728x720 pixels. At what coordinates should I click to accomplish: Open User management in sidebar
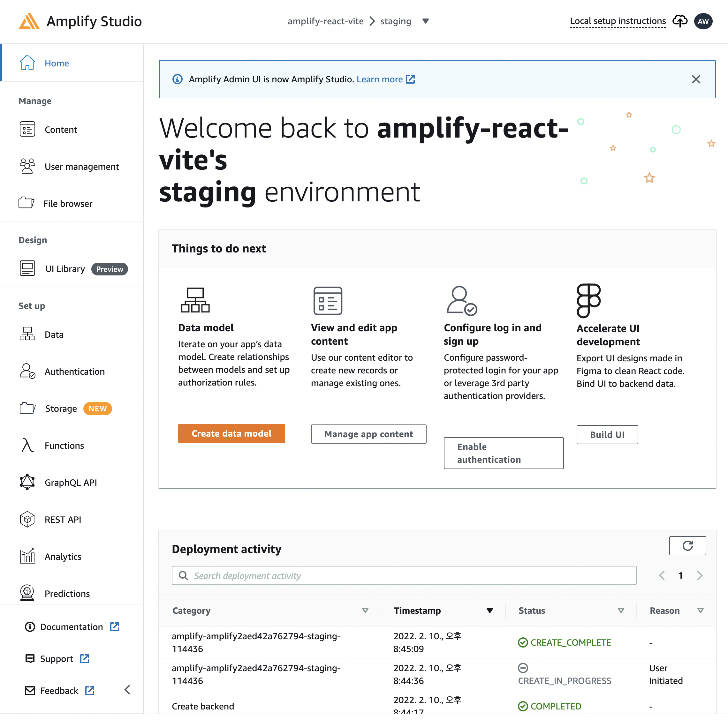click(81, 167)
